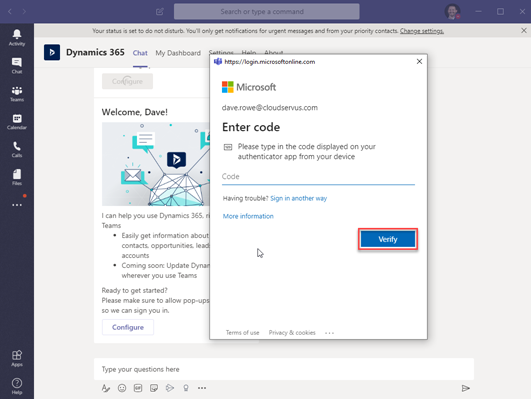Dismiss the do not disturb banner
The width and height of the screenshot is (531, 399).
pyautogui.click(x=524, y=30)
